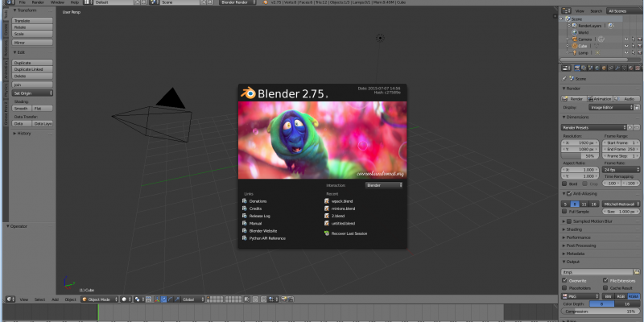Image resolution: width=644 pixels, height=322 pixels.
Task: Click the Animation render button
Action: click(601, 98)
